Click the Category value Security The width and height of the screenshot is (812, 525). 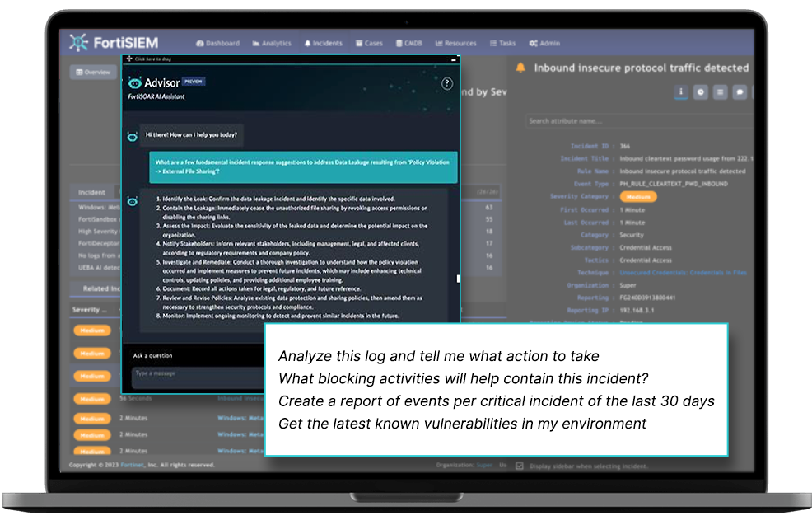tap(632, 235)
